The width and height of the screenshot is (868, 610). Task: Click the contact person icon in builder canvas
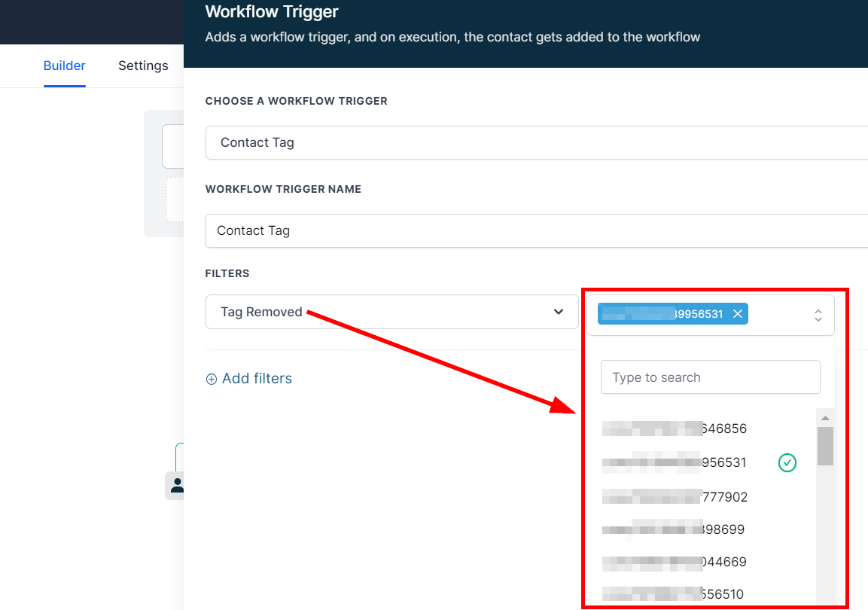pyautogui.click(x=178, y=485)
